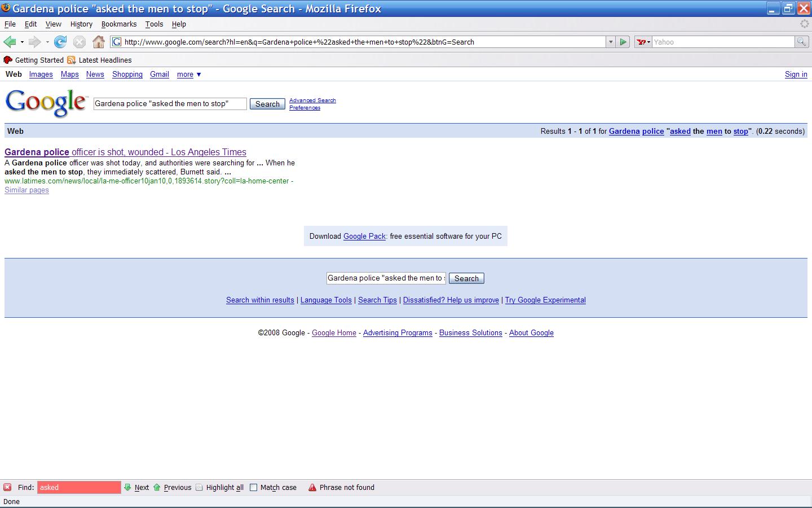Screen dimensions: 812x508
Task: Click the site favicon in address bar
Action: coord(117,42)
